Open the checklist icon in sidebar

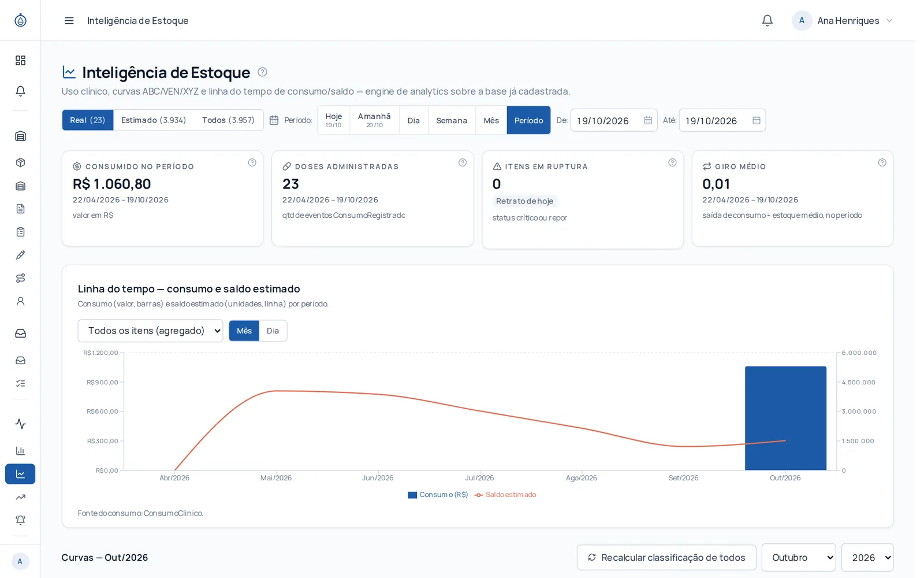[21, 383]
